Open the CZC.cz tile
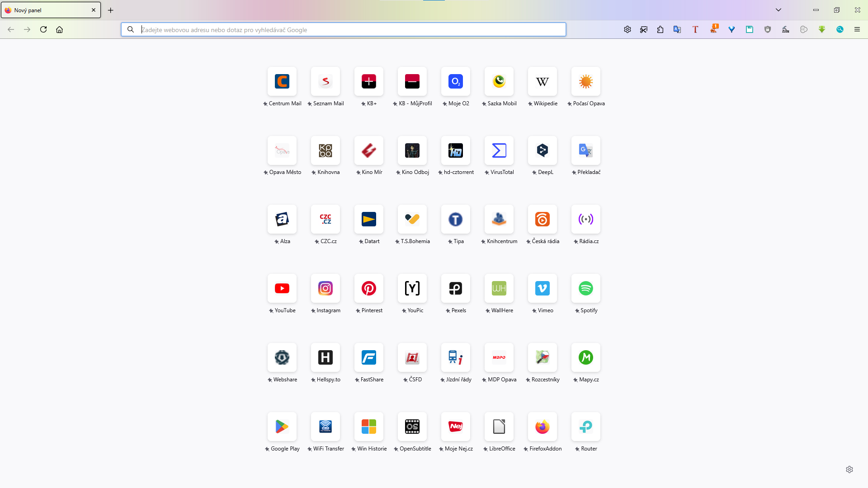Screen dimensions: 868x488 [x=325, y=220]
